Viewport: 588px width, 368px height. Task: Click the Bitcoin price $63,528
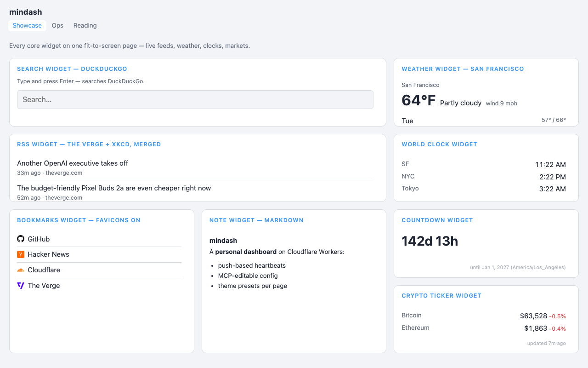click(x=533, y=316)
